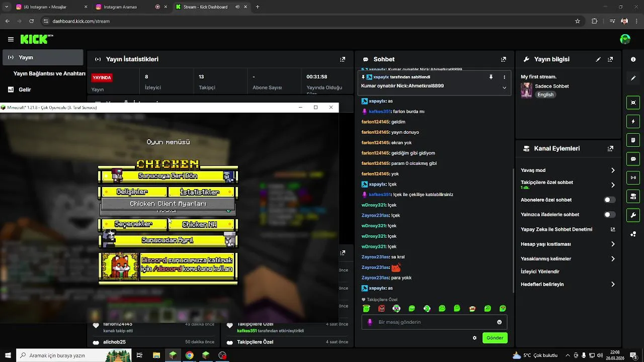
Task: Click the Gönder send button
Action: pos(495,338)
